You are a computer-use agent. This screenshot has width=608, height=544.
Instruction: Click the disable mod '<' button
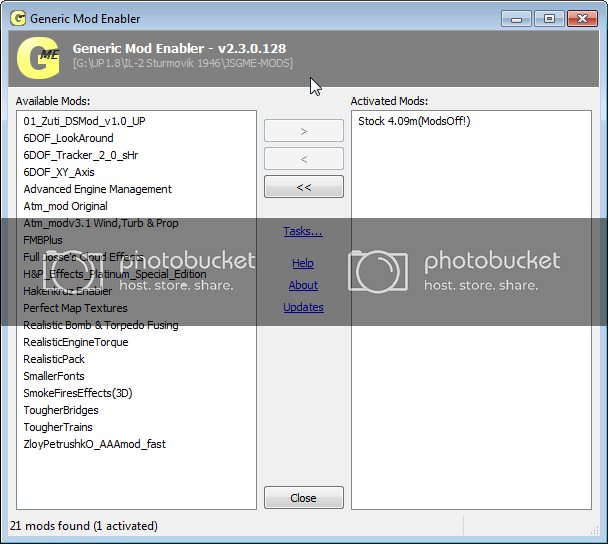click(x=304, y=159)
